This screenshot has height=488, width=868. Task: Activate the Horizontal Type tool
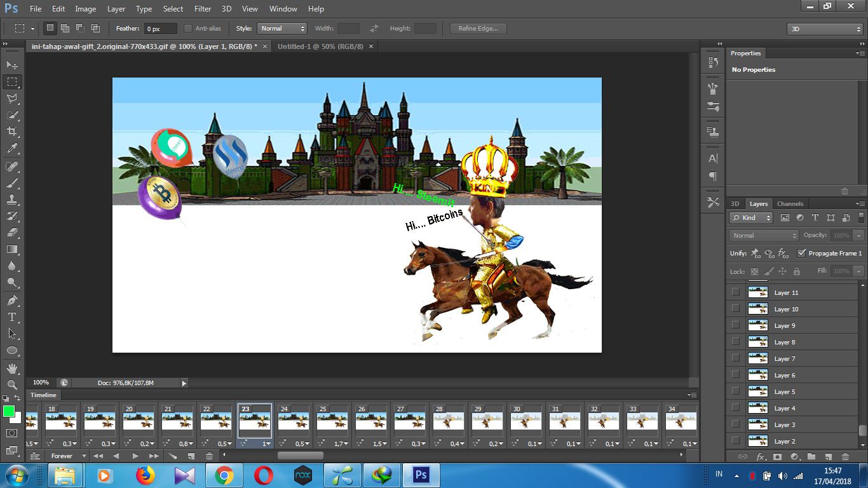click(x=12, y=316)
